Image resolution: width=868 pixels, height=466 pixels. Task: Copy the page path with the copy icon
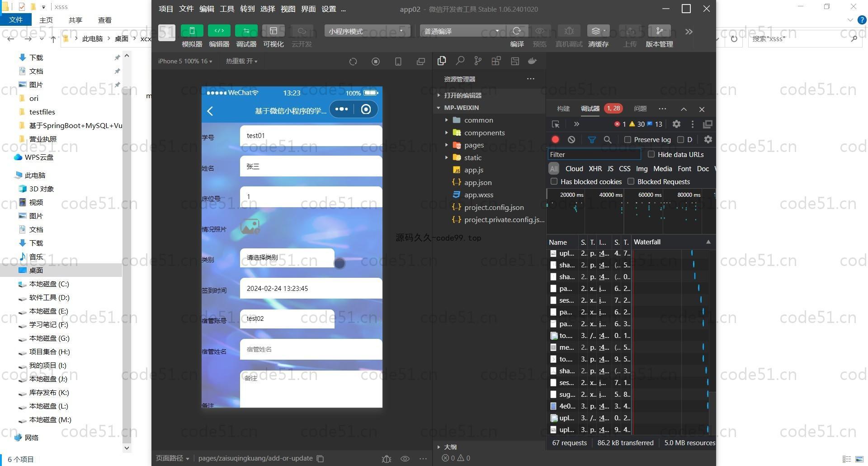pos(320,458)
